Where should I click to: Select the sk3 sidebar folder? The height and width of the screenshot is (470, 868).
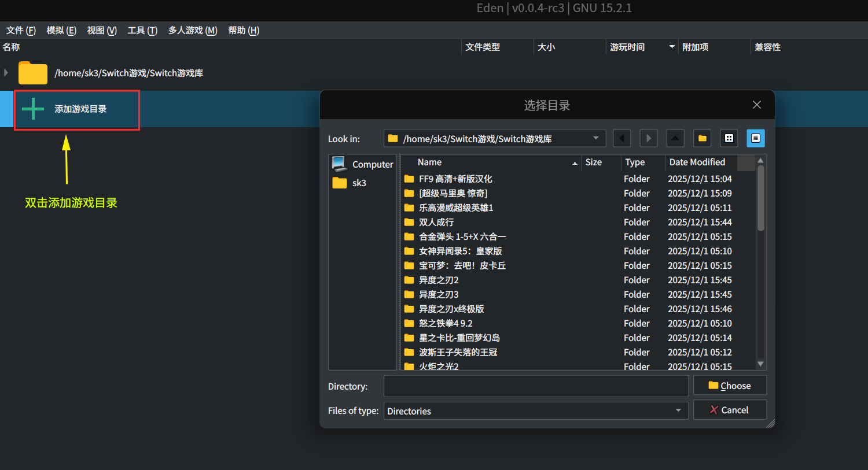click(350, 183)
